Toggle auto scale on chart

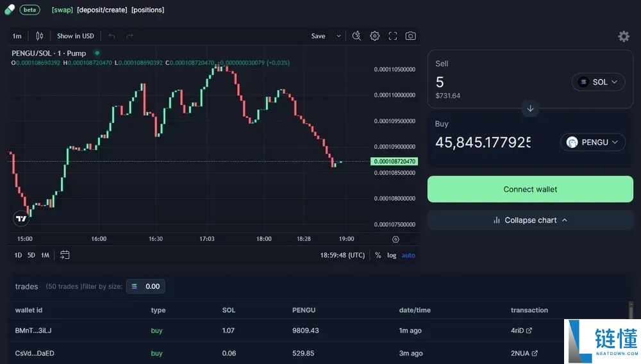pos(408,255)
